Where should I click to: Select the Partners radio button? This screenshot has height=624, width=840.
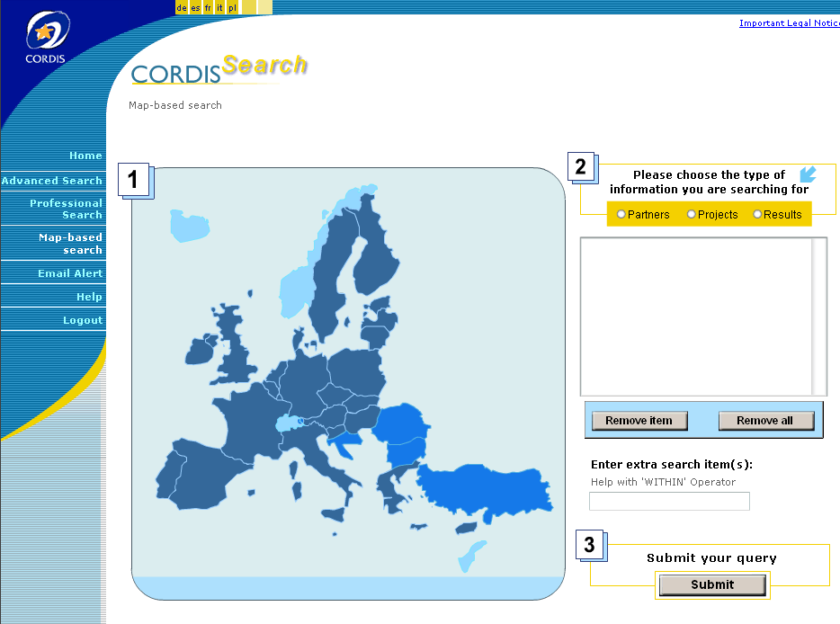coord(621,214)
